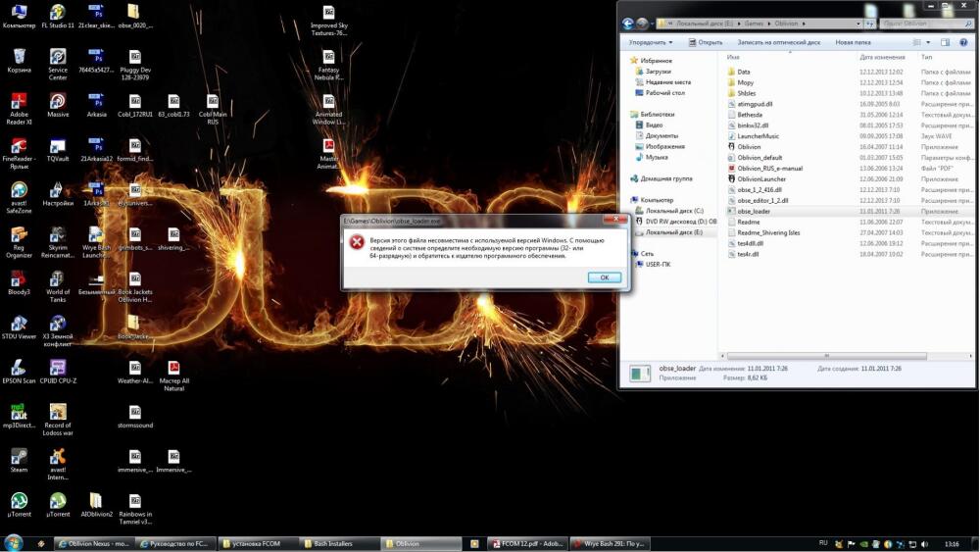Select World of Tanks desktop icon
980x552 pixels.
(58, 287)
